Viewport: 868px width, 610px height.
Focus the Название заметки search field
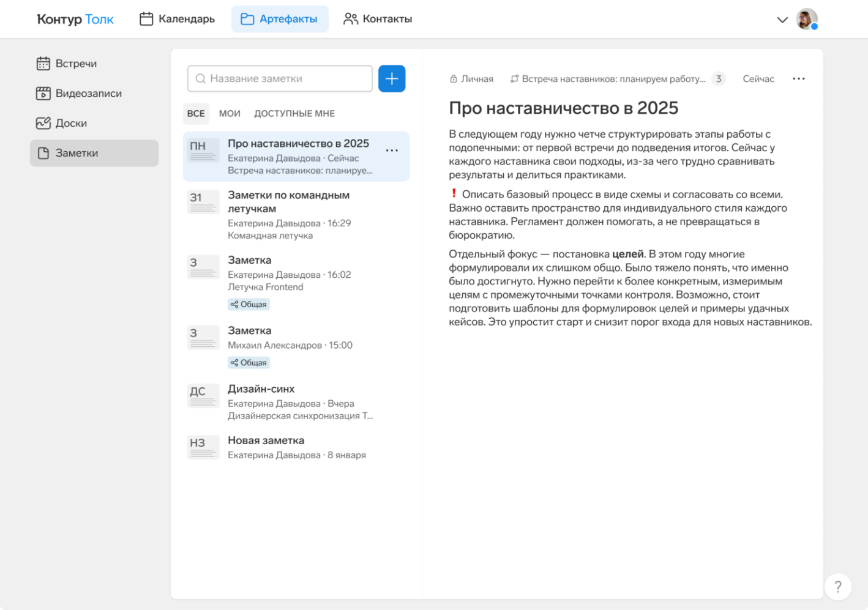coord(280,78)
